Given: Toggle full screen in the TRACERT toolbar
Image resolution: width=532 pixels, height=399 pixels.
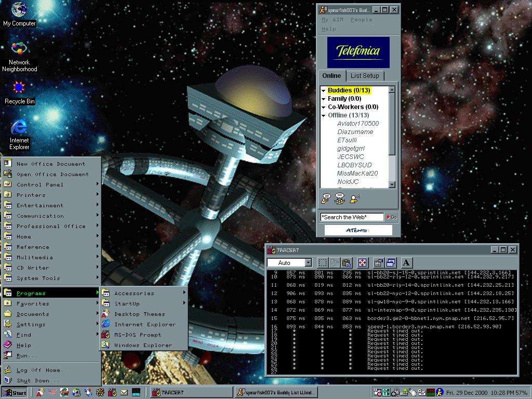Looking at the screenshot, I should coord(362,263).
